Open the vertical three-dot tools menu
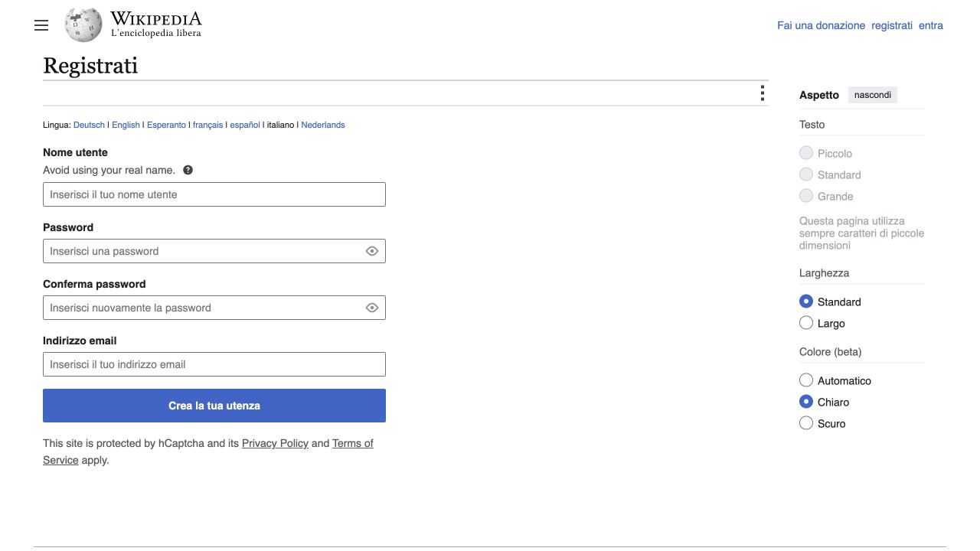The image size is (980, 551). pos(762,93)
